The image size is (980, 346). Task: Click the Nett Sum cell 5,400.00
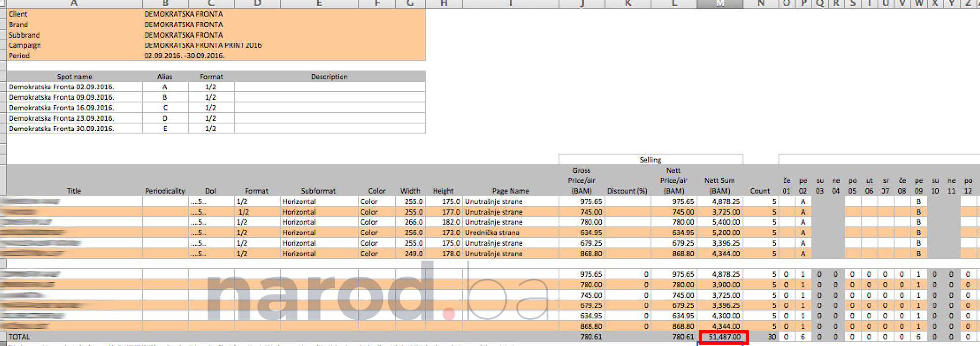(x=720, y=222)
